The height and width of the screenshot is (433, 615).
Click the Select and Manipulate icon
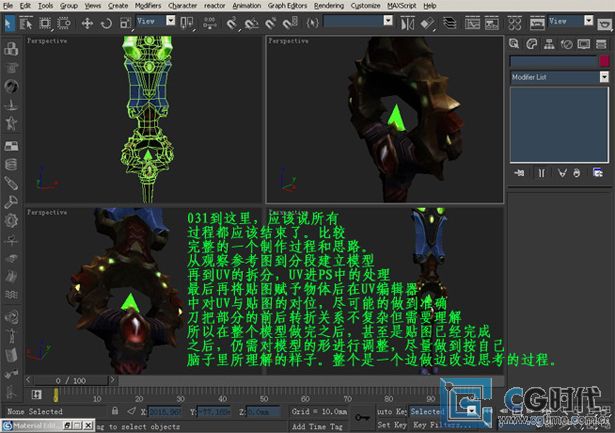point(210,24)
